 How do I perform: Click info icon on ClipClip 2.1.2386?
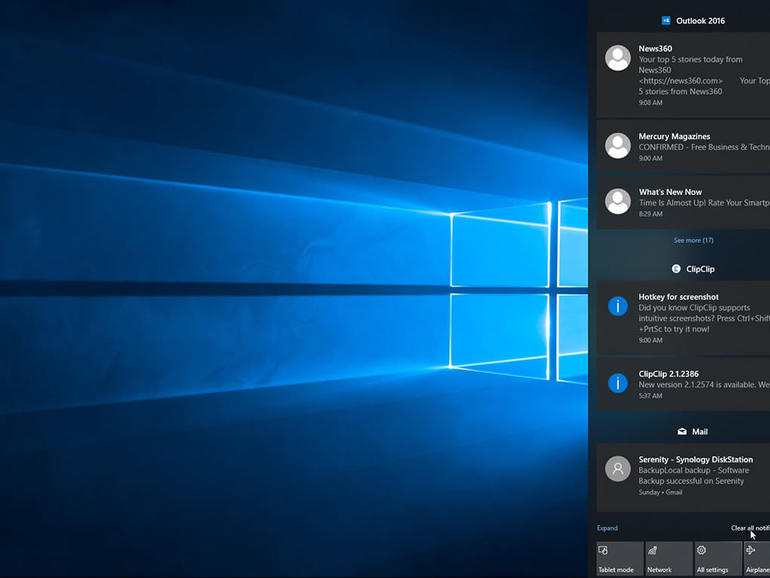tap(618, 383)
